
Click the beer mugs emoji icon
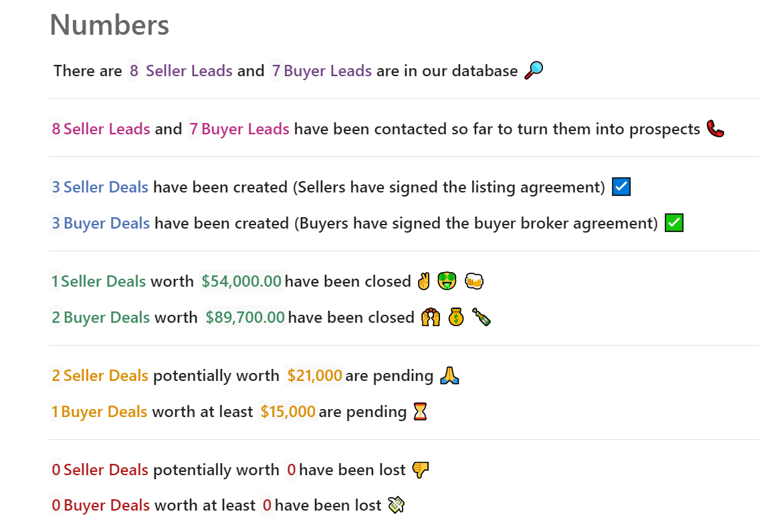click(474, 281)
